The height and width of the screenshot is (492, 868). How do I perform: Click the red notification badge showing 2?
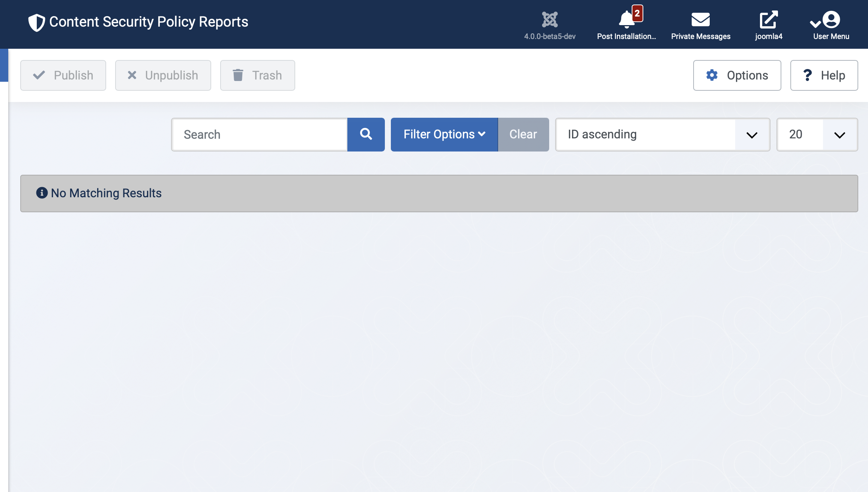(637, 13)
